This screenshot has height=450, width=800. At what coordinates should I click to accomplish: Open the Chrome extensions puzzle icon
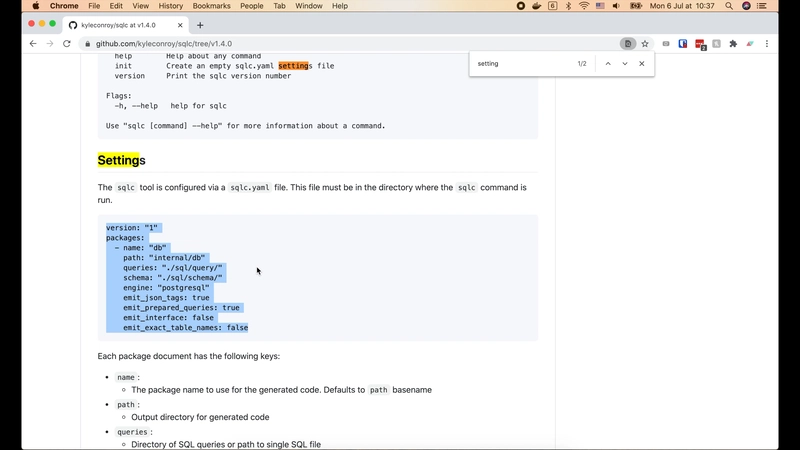pos(733,44)
